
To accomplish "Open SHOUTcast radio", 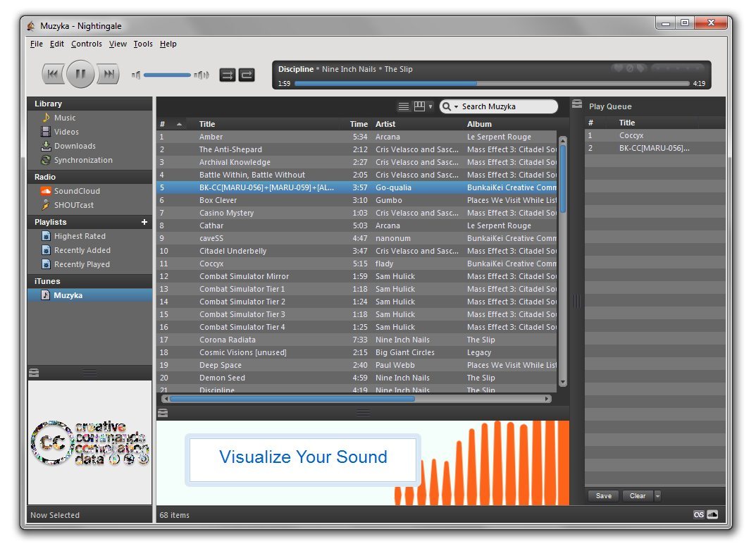I will [x=89, y=205].
